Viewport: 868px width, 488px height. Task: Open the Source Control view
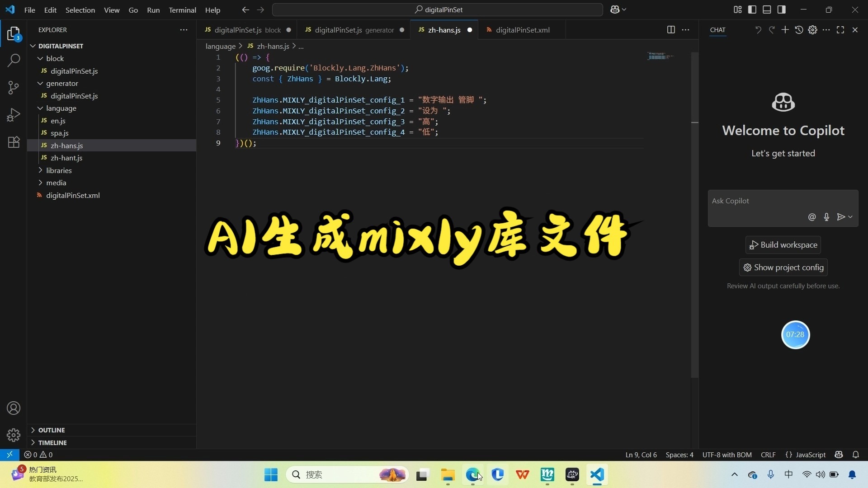tap(14, 87)
